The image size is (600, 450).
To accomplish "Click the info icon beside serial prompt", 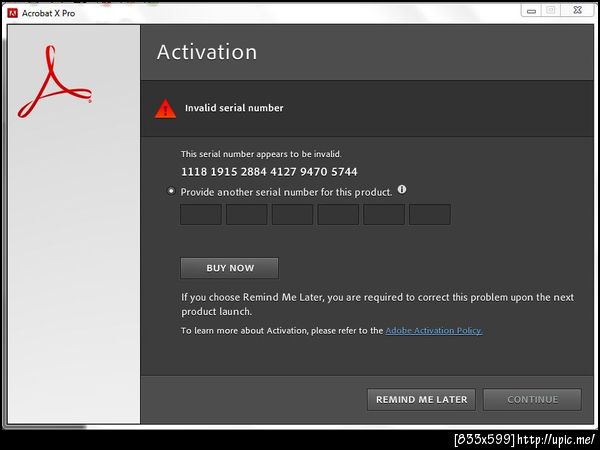I will pos(402,189).
